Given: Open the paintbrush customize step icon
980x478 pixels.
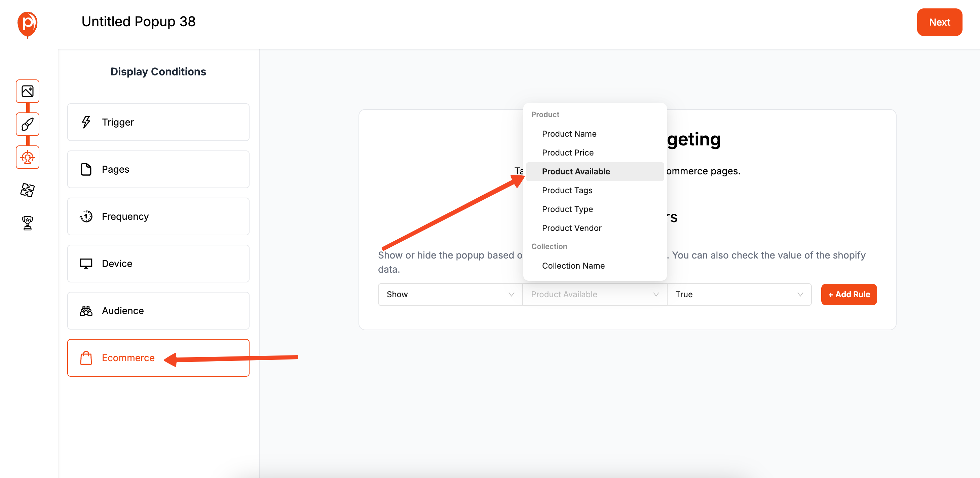Looking at the screenshot, I should 27,124.
